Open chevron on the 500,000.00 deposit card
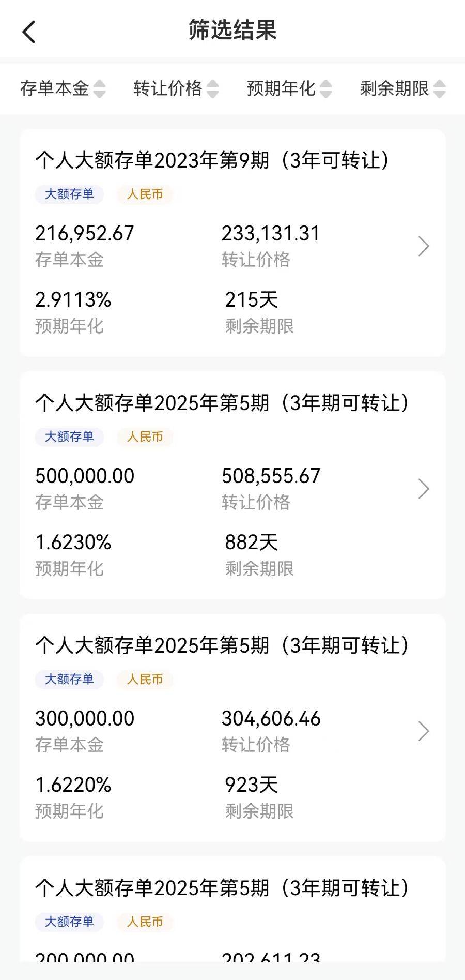 pyautogui.click(x=424, y=489)
